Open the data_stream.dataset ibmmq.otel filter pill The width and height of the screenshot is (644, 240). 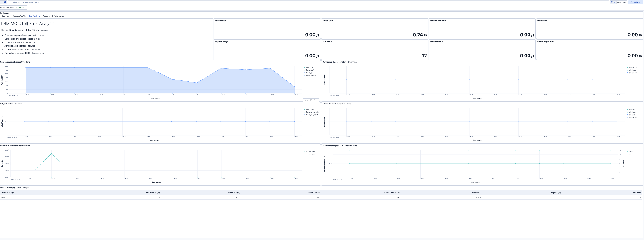[x=12, y=7]
